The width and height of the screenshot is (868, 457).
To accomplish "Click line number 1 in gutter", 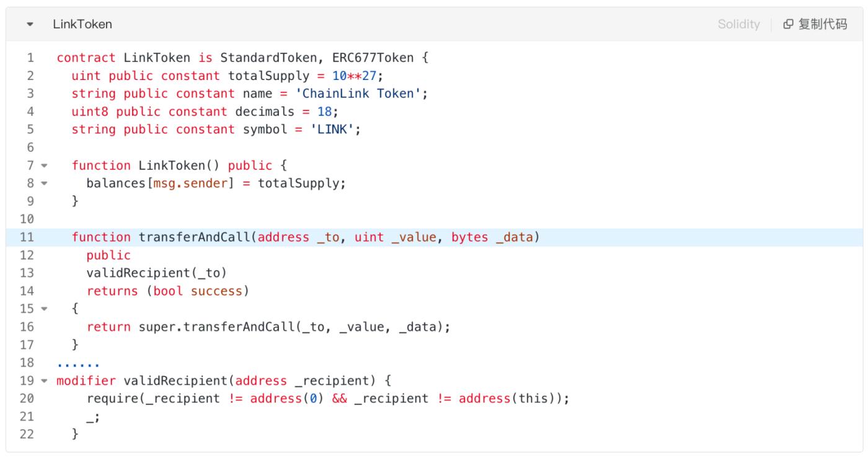I will [x=30, y=58].
